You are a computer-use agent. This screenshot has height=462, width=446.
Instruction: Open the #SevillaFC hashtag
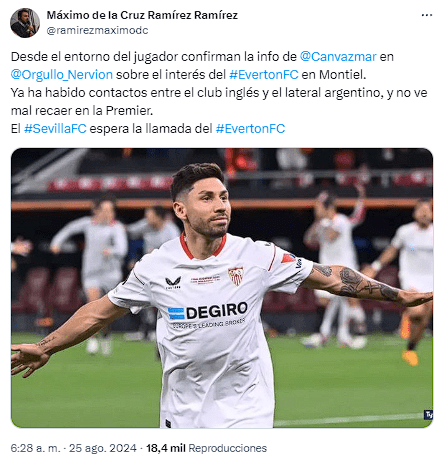pos(55,129)
